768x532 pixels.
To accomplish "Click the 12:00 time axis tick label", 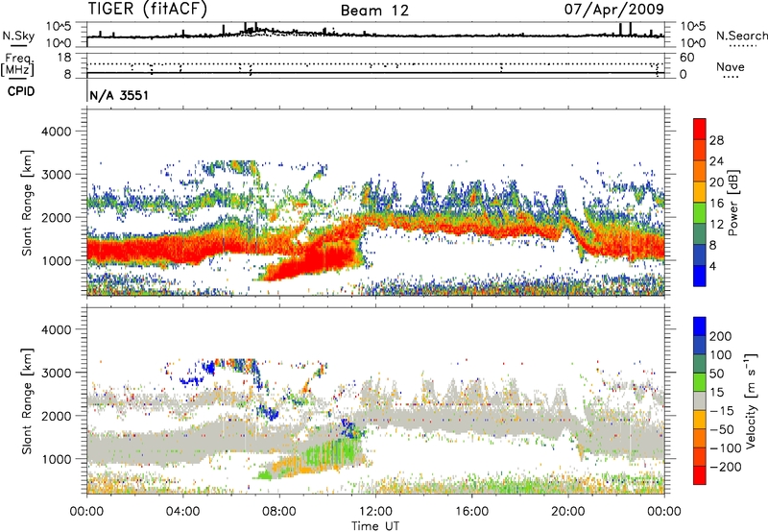I will [x=375, y=512].
